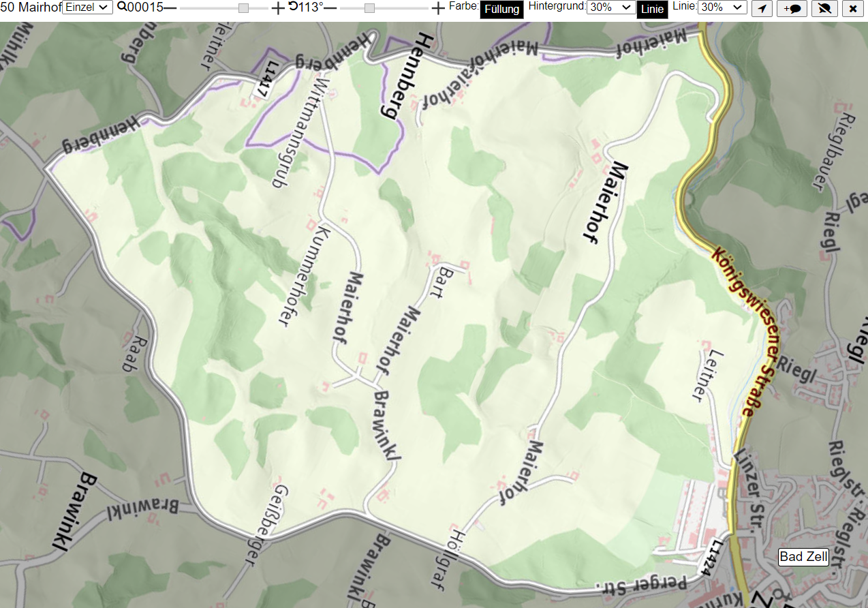
Task: Click the rotation plus icon
Action: click(x=438, y=8)
